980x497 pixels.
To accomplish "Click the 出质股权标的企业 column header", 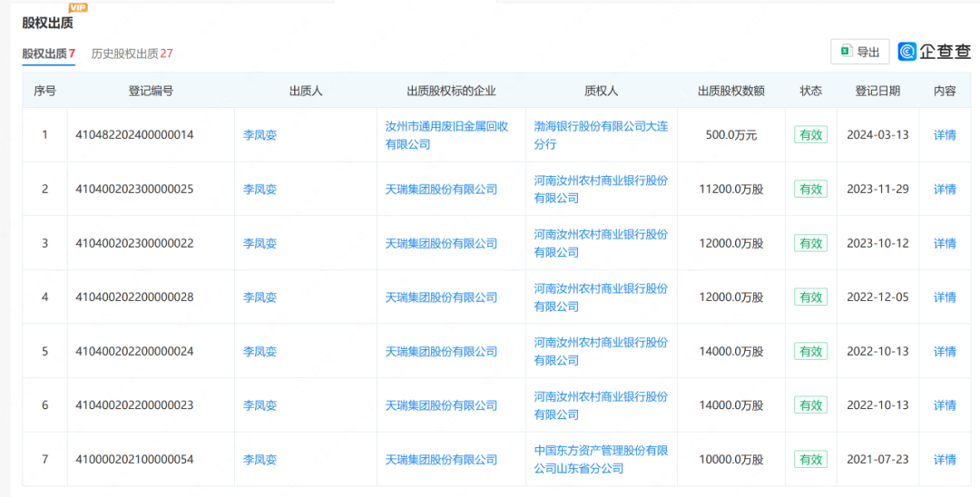I will pyautogui.click(x=451, y=92).
